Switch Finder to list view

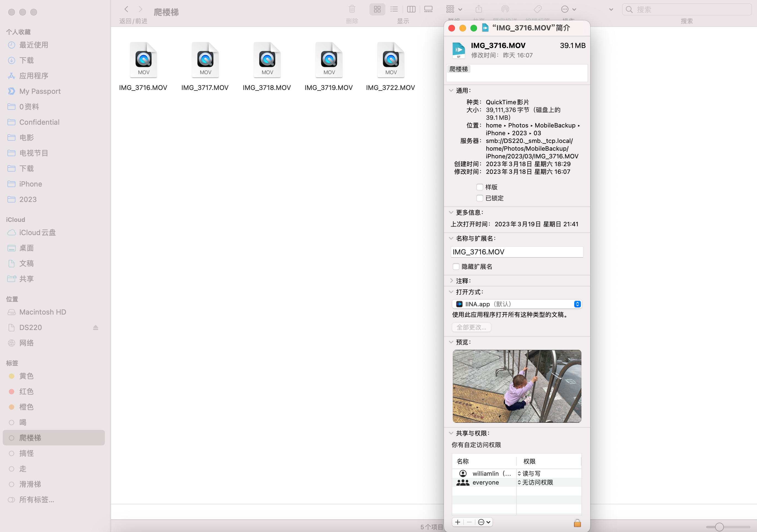tap(394, 9)
